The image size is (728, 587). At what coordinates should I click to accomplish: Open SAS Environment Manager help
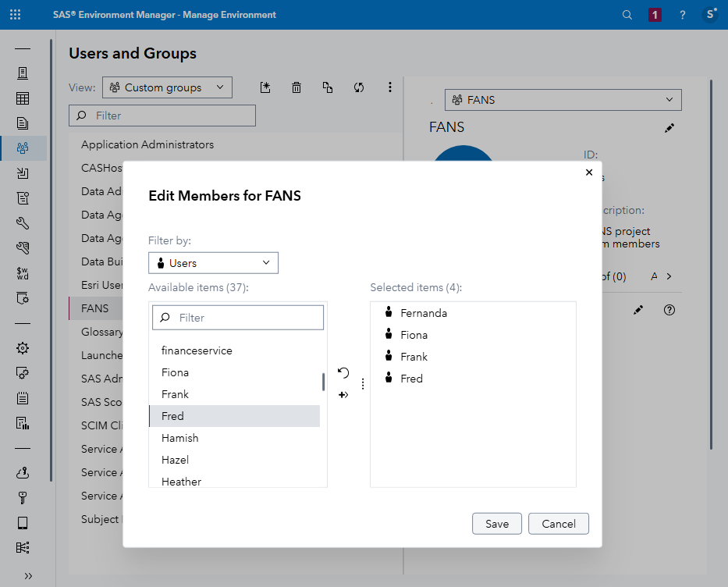pos(681,14)
